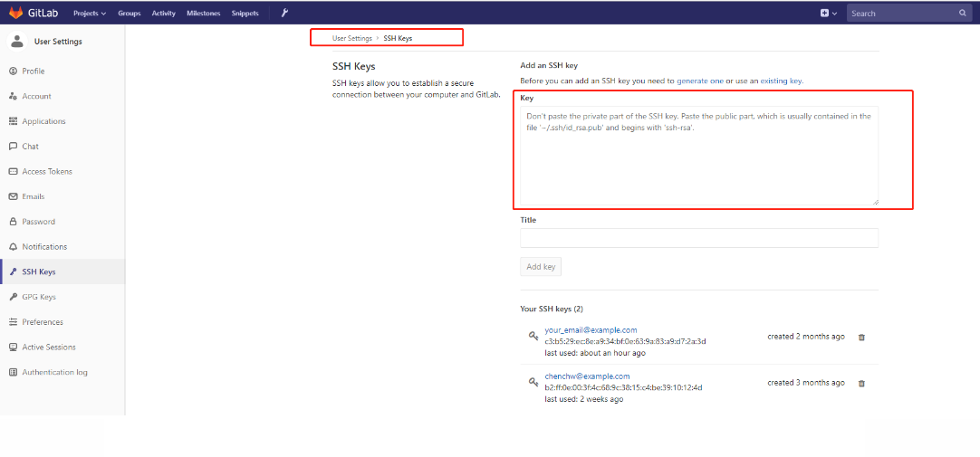980x457 pixels.
Task: Focus the top Search box
Action: tap(909, 13)
